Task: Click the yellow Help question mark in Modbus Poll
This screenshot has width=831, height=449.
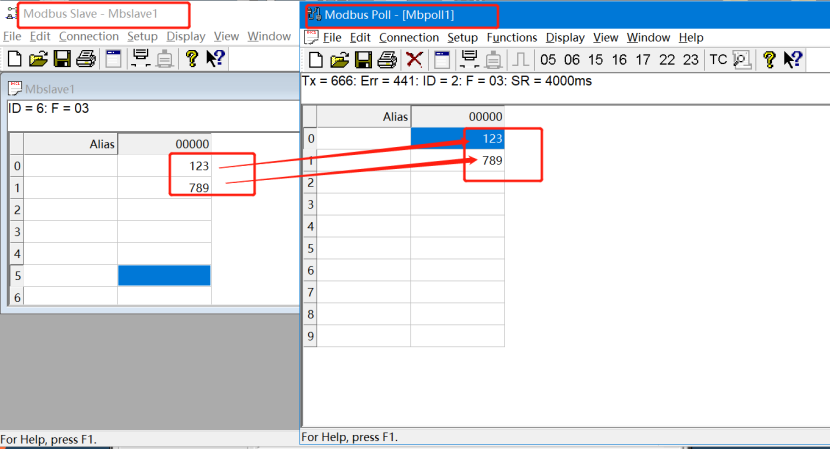Action: pos(768,60)
